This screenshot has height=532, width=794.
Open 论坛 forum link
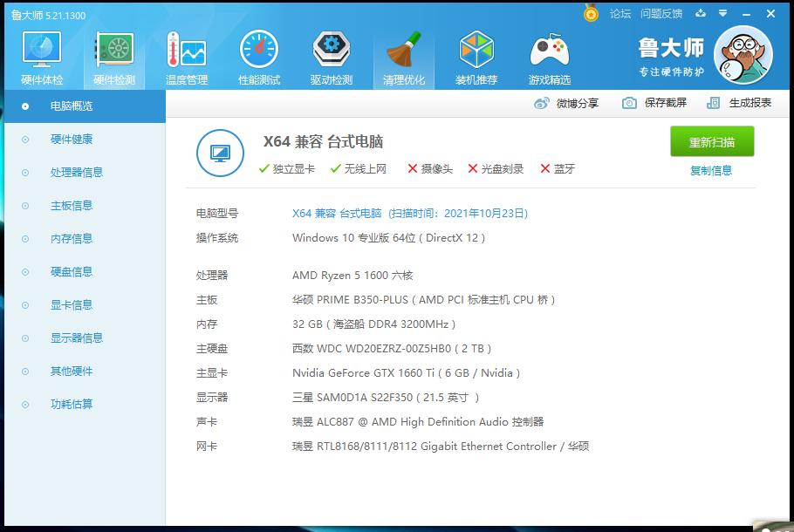point(620,14)
